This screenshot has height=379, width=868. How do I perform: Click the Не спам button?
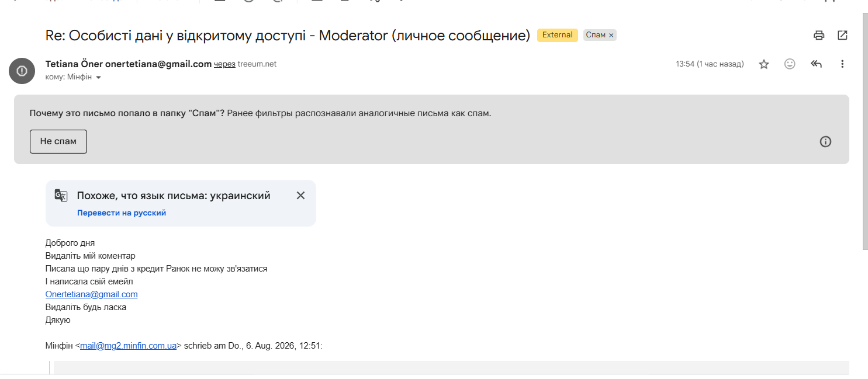(x=58, y=142)
